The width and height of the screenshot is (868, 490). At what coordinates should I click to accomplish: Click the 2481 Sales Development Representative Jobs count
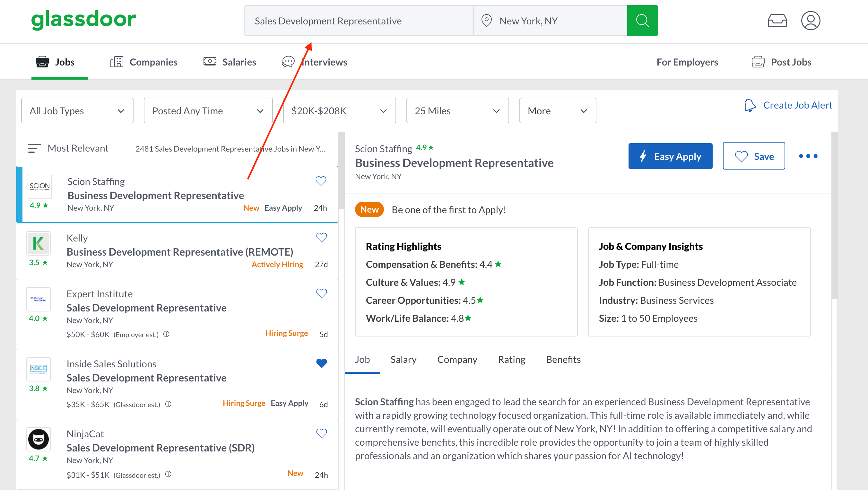(230, 149)
